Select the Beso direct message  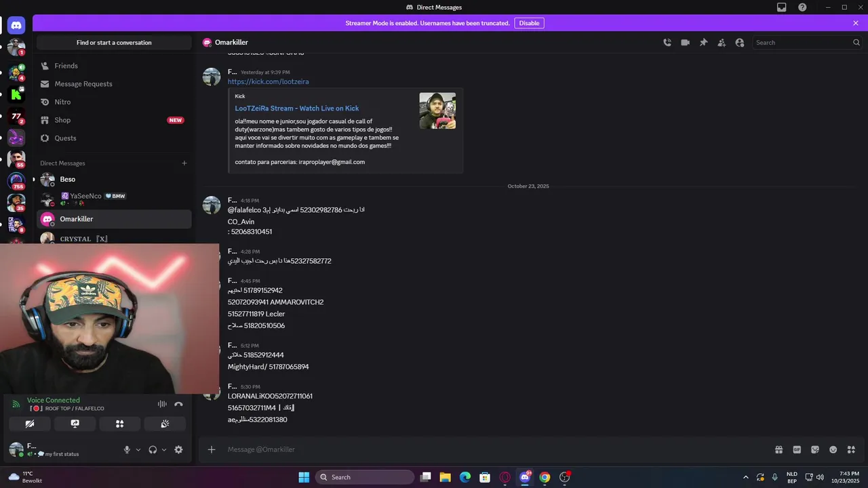click(114, 180)
